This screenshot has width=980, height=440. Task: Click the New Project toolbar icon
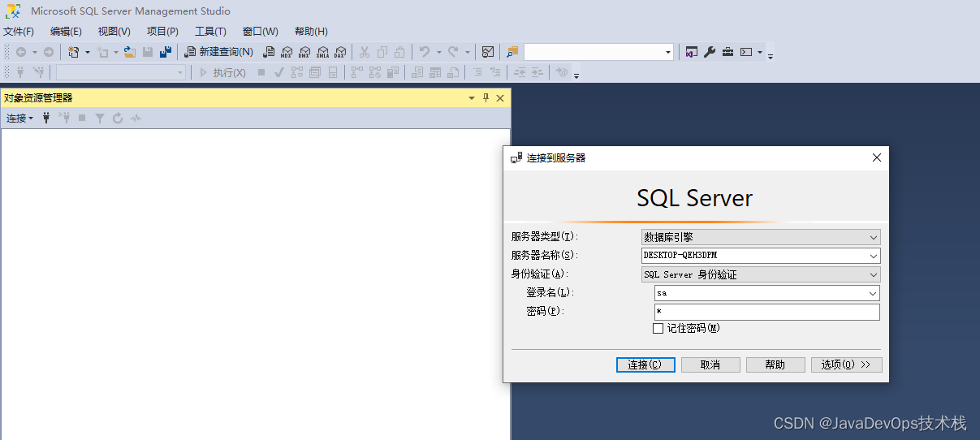pos(74,52)
